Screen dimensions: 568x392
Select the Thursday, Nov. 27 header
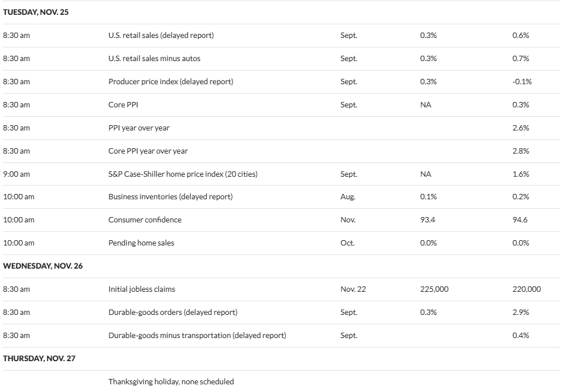click(x=39, y=359)
